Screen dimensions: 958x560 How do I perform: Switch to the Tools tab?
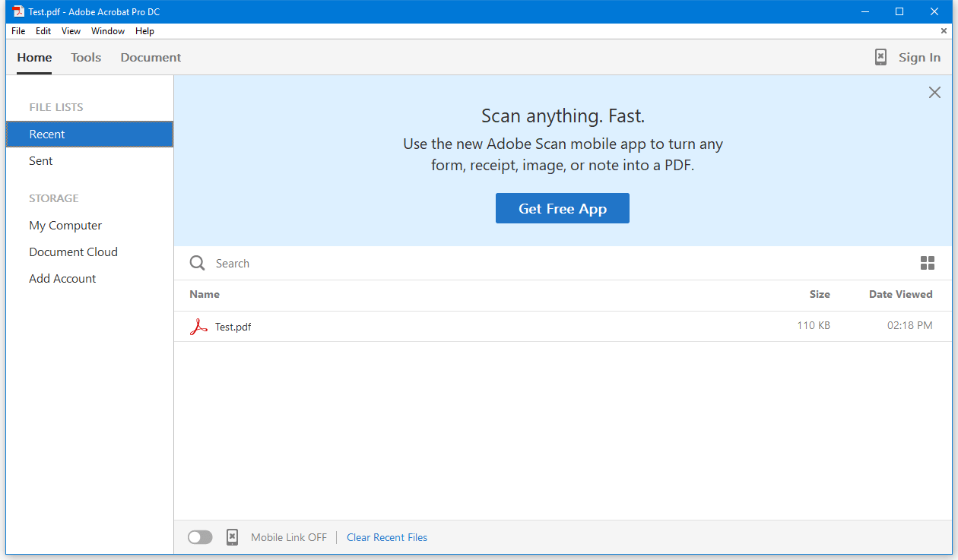click(86, 58)
